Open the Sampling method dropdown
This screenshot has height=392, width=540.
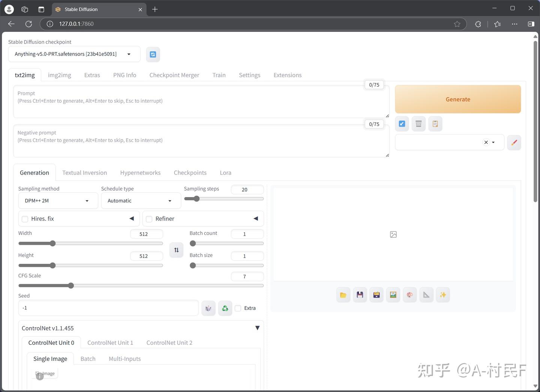[x=58, y=200]
